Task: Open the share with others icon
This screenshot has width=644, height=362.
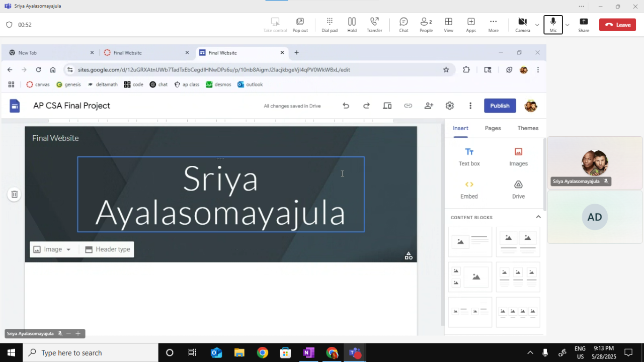Action: pyautogui.click(x=429, y=106)
